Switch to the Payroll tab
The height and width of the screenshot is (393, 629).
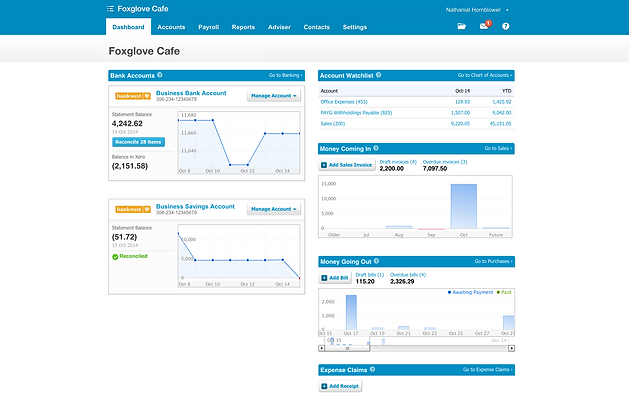tap(209, 27)
